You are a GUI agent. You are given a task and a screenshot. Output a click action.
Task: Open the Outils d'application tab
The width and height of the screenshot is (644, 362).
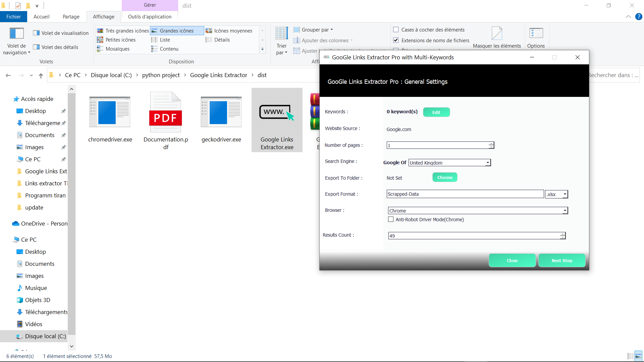coord(149,16)
